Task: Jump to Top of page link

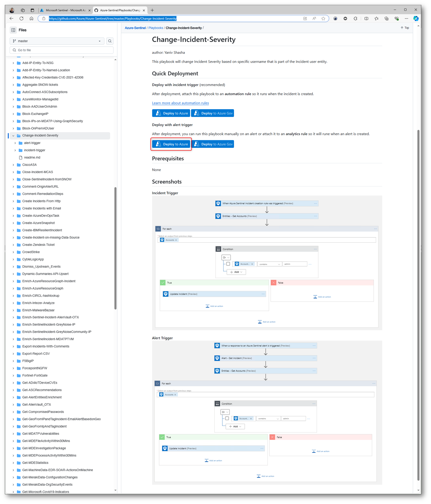Action: tap(405, 28)
